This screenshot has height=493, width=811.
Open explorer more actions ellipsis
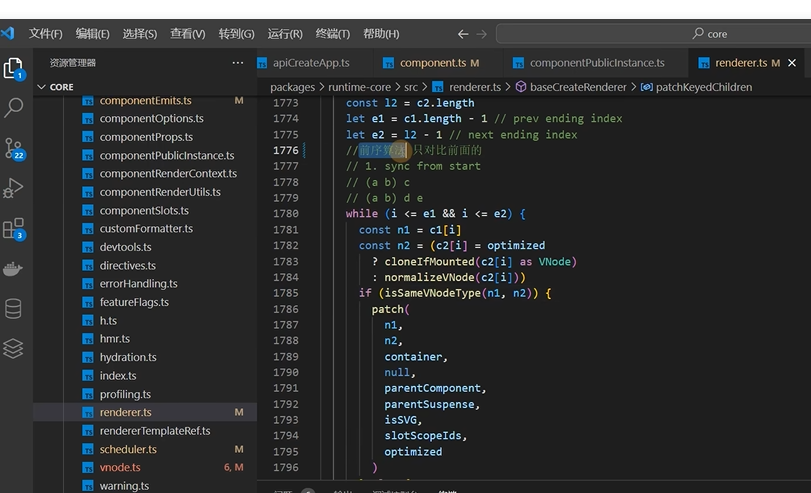237,63
